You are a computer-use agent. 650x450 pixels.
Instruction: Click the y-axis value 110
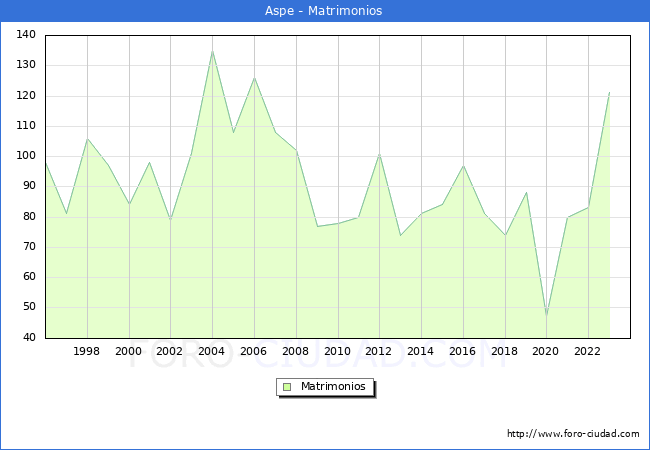26,126
